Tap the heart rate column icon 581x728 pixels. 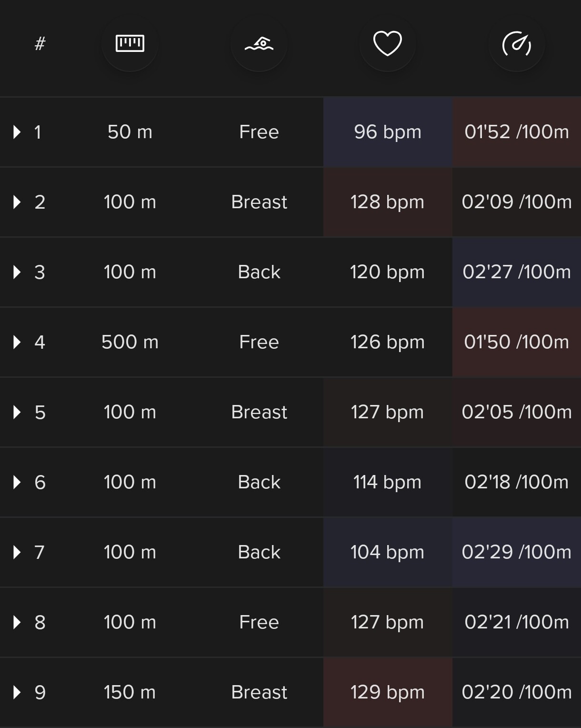pos(388,43)
